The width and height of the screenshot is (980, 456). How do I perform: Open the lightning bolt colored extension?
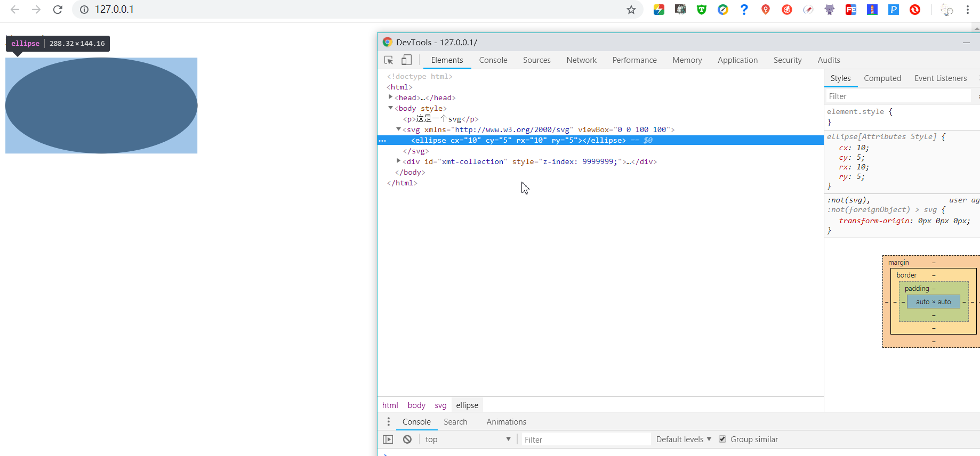(x=659, y=10)
